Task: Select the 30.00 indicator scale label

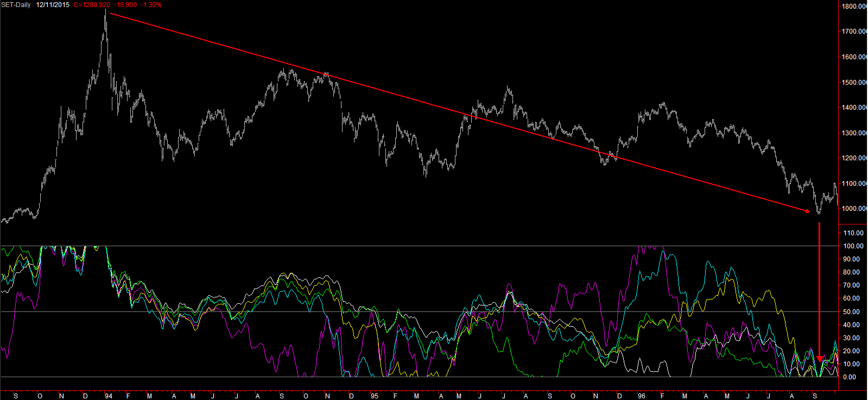Action: pyautogui.click(x=852, y=338)
